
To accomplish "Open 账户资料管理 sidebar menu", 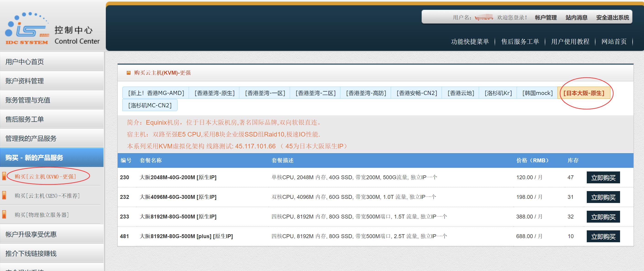I will coord(52,81).
